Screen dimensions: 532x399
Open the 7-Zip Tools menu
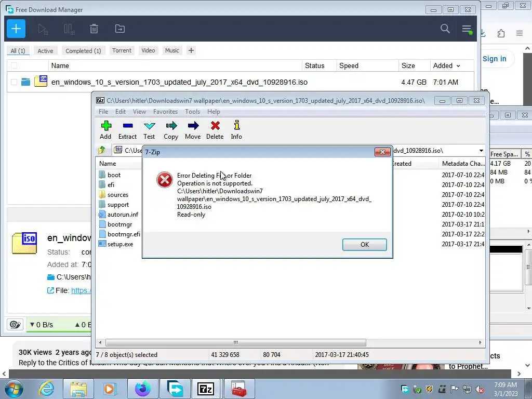click(x=192, y=112)
